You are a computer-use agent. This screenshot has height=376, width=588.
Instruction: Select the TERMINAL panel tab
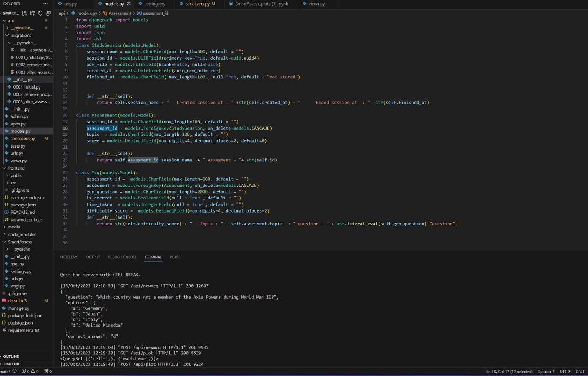pyautogui.click(x=153, y=257)
